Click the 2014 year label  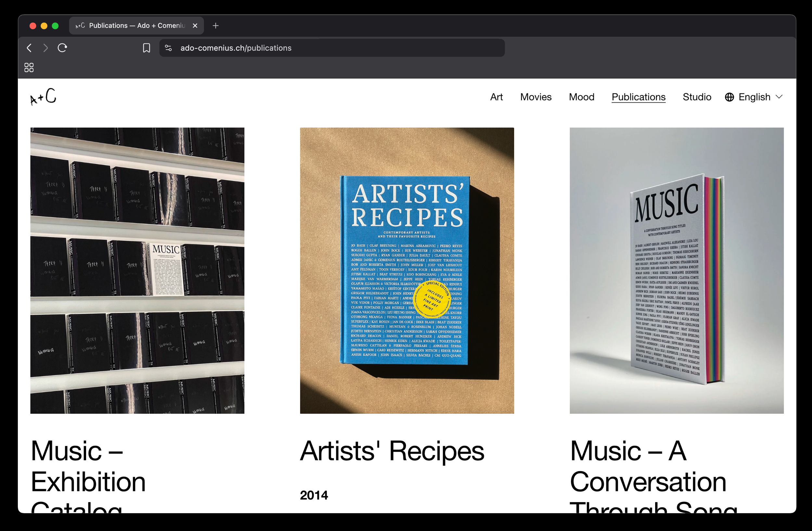pos(314,495)
